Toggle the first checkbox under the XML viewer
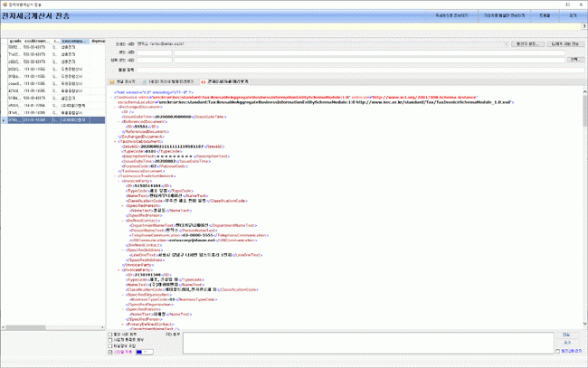Image resolution: width=588 pixels, height=368 pixels. [110, 335]
